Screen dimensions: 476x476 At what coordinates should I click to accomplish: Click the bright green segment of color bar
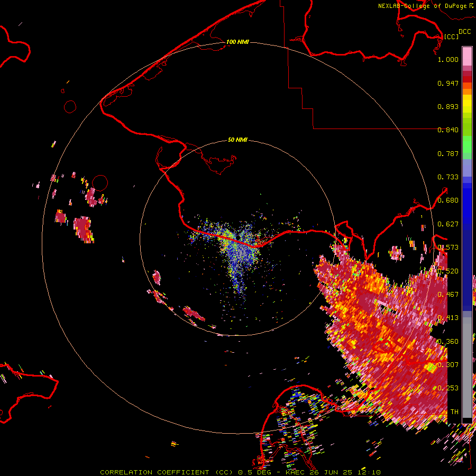tap(467, 144)
